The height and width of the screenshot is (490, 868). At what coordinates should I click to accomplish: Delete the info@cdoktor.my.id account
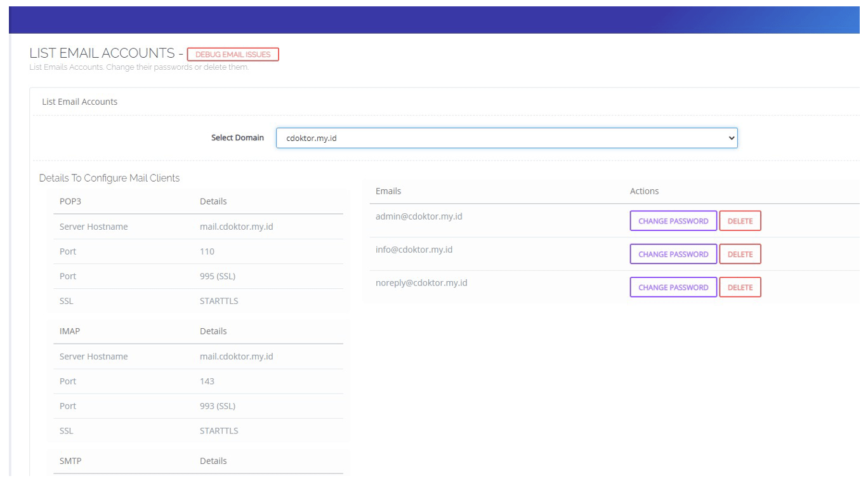tap(740, 254)
